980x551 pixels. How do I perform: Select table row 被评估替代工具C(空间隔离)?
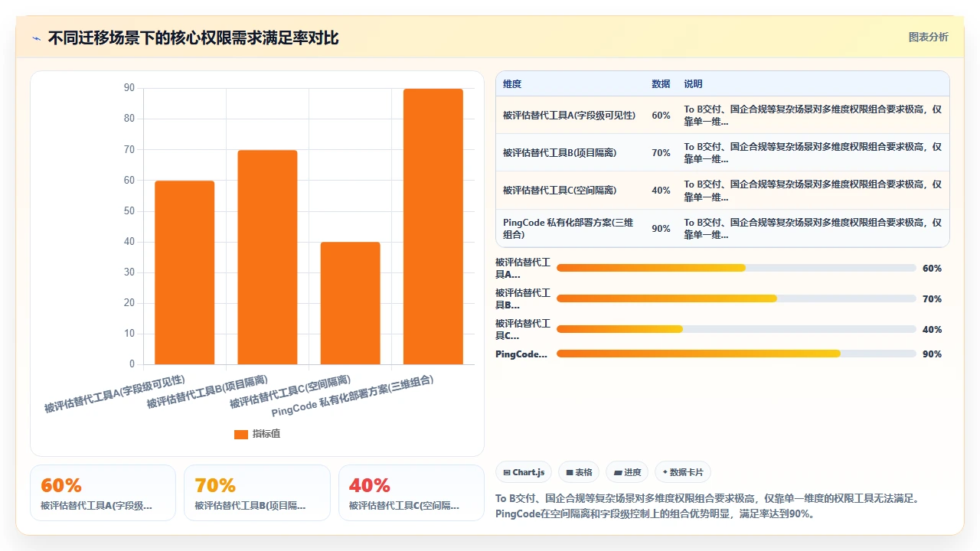point(723,191)
